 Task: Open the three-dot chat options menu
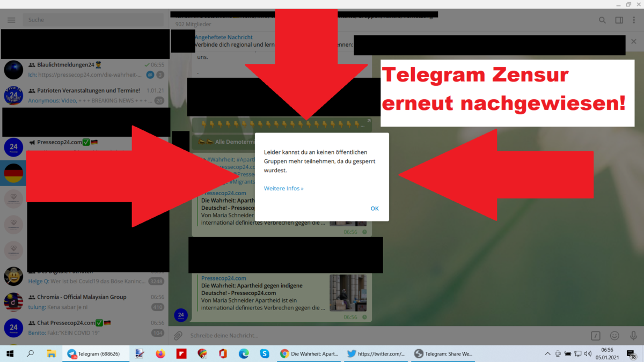pyautogui.click(x=634, y=20)
